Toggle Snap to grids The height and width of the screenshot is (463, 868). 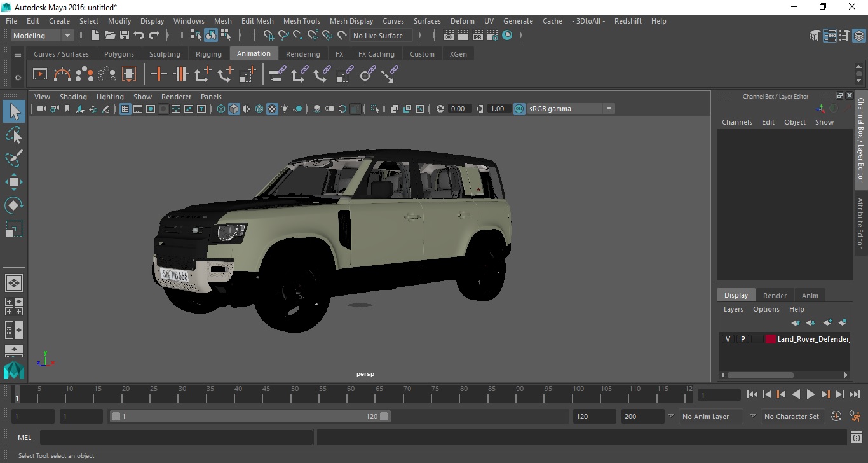pos(269,35)
